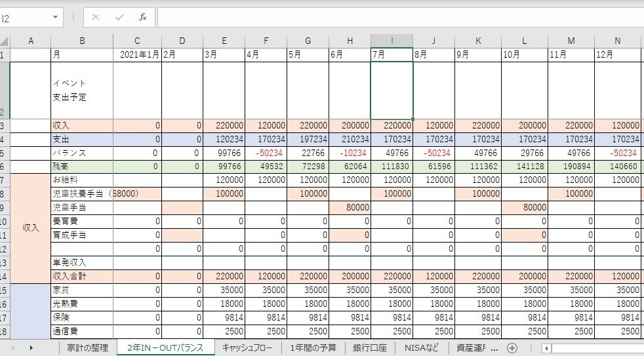The height and width of the screenshot is (356, 644).
Task: Click the balance value 22766 in 5月
Action: click(x=308, y=153)
